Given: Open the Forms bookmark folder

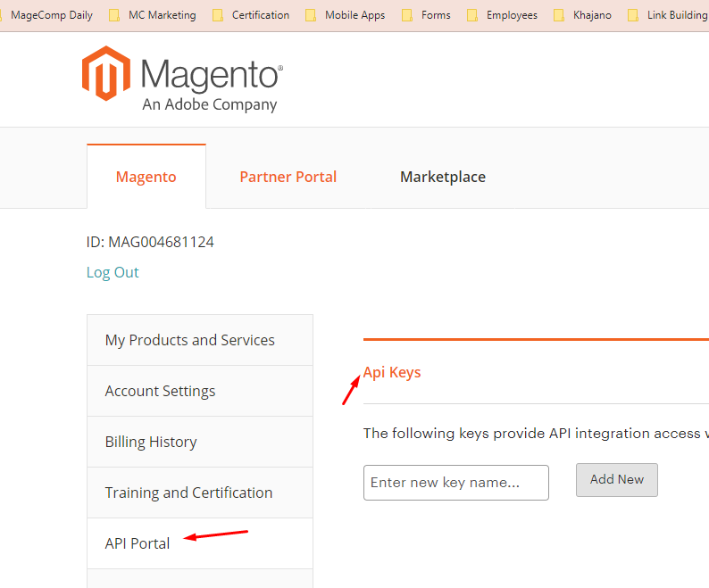Looking at the screenshot, I should pyautogui.click(x=427, y=15).
